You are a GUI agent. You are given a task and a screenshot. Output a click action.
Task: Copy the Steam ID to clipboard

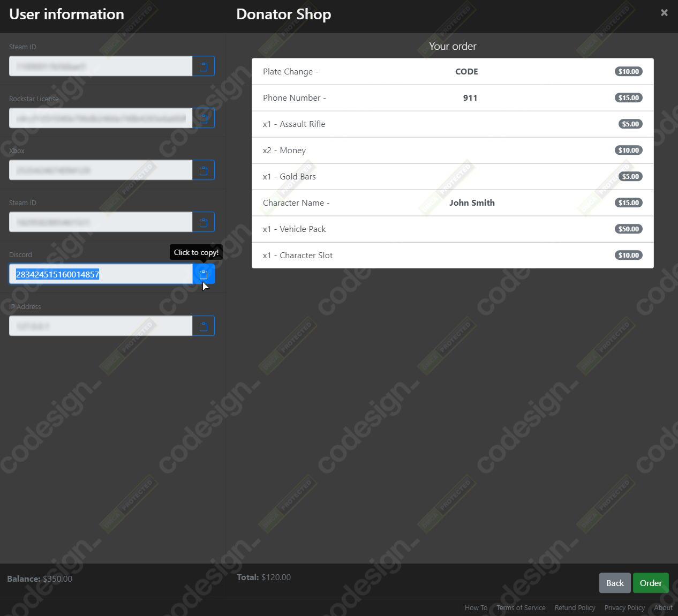pyautogui.click(x=204, y=66)
